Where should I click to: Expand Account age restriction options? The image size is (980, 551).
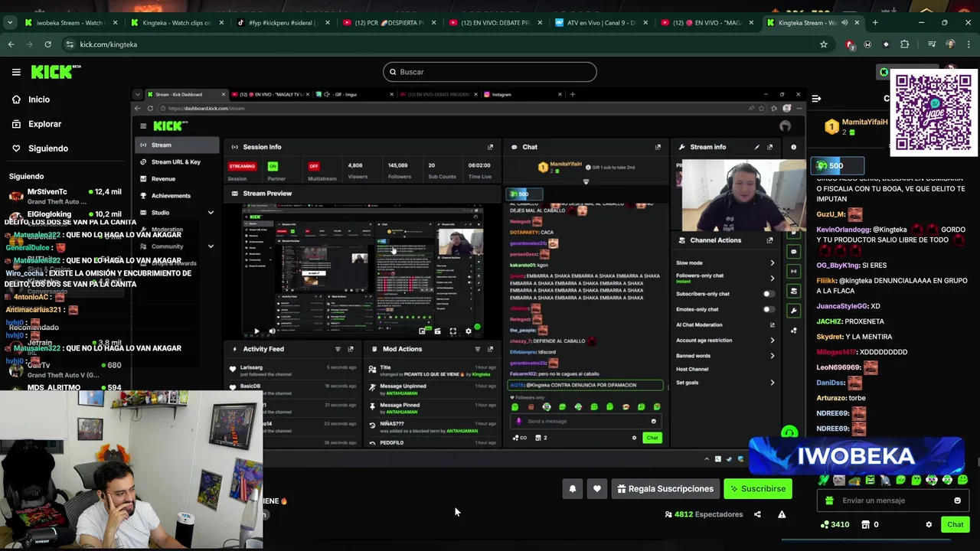click(772, 341)
